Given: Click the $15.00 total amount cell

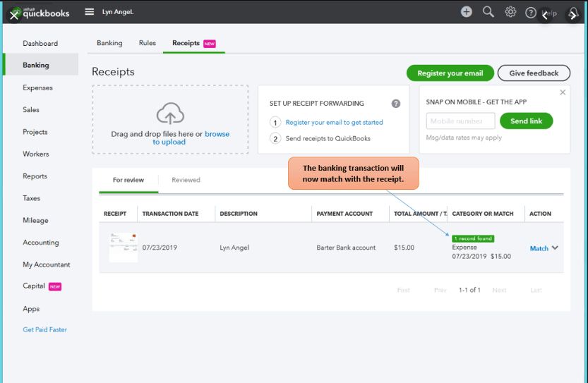Looking at the screenshot, I should pyautogui.click(x=404, y=248).
